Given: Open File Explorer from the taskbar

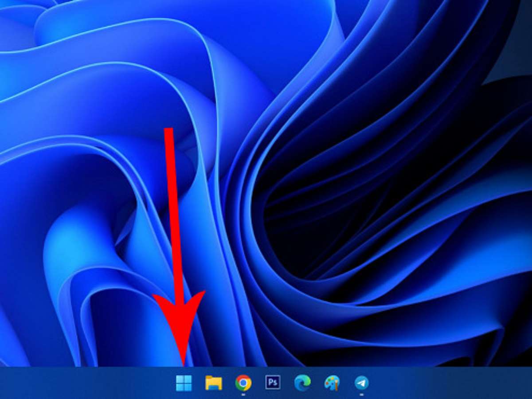Looking at the screenshot, I should [x=214, y=383].
